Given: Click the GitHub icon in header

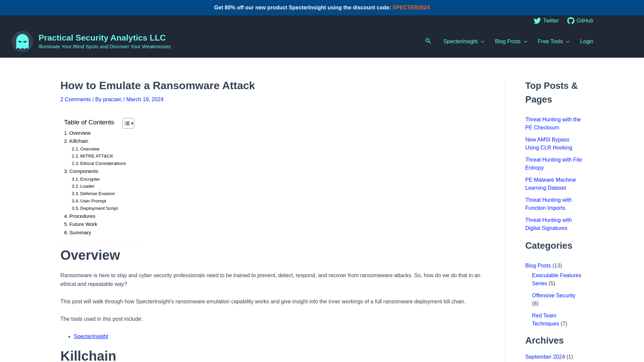Looking at the screenshot, I should [571, 21].
